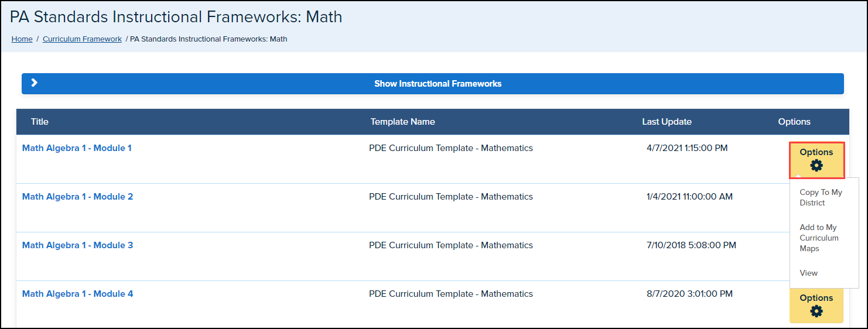This screenshot has height=329, width=868.
Task: Click the gear icon in Module 1 Options
Action: (816, 166)
